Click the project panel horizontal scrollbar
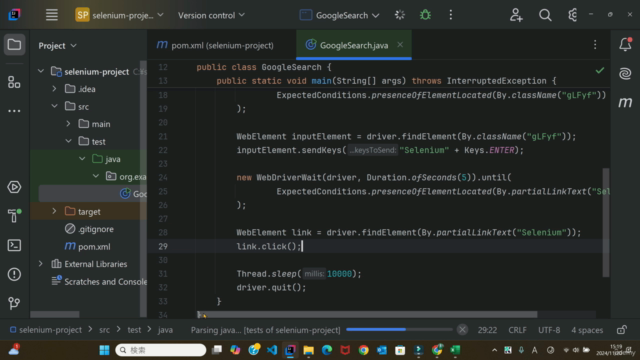The height and width of the screenshot is (360, 640). [55, 314]
